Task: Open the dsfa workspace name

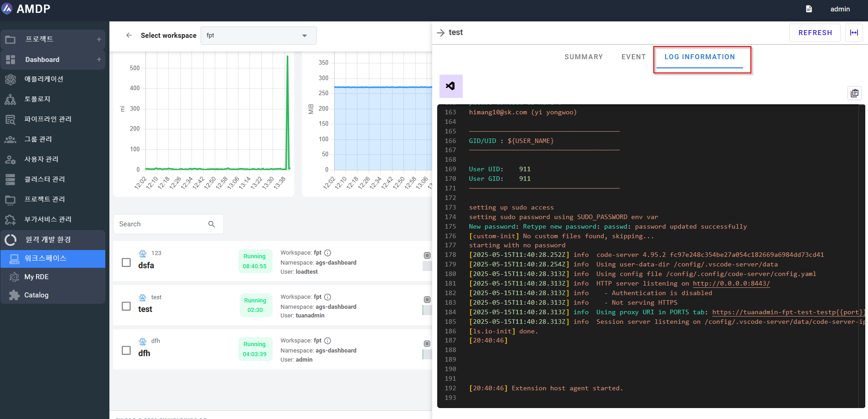Action: [x=146, y=266]
